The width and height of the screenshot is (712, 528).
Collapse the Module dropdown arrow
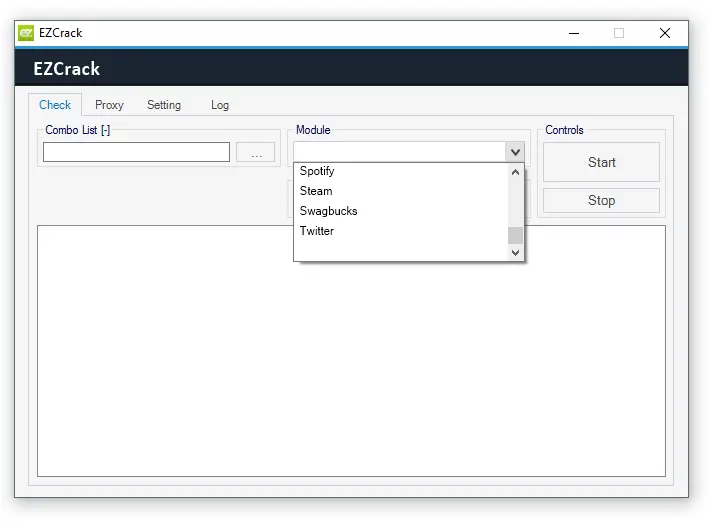tap(515, 152)
